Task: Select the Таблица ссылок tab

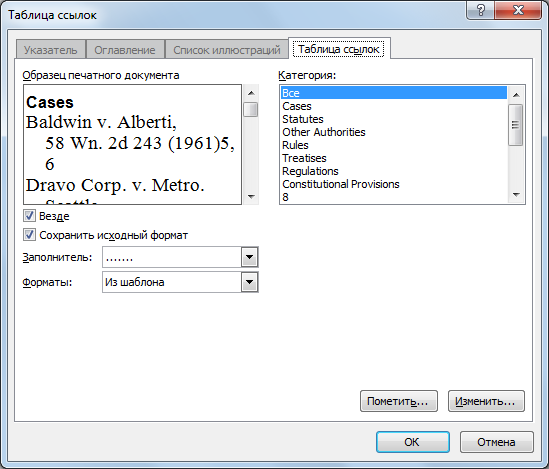Action: [339, 49]
